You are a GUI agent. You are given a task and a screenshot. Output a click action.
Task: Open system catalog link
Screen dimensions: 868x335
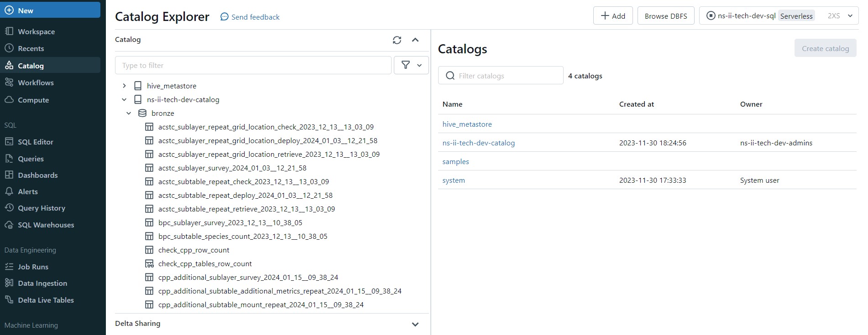coord(454,180)
